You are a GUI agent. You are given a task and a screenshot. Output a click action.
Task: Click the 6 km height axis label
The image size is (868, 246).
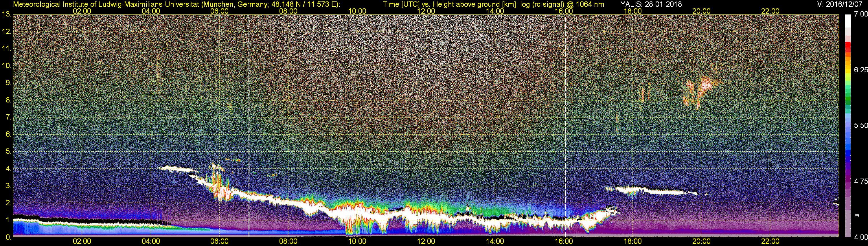point(8,135)
